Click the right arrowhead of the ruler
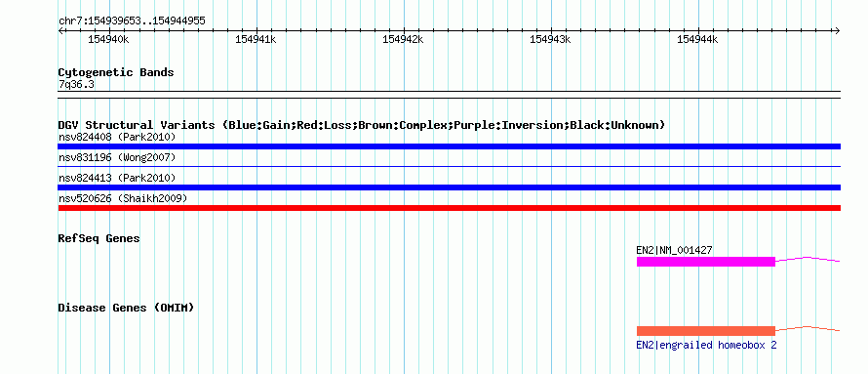868x374 pixels. click(x=838, y=30)
